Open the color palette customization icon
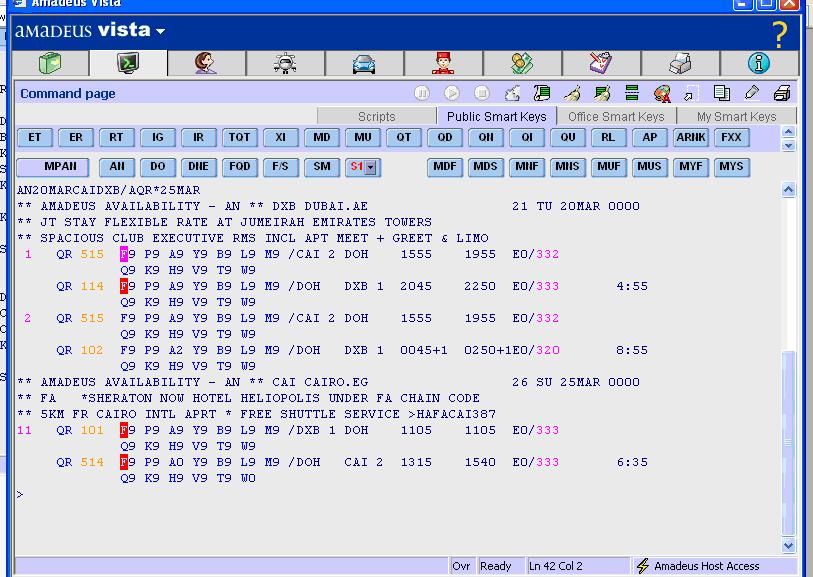Image resolution: width=813 pixels, height=577 pixels. point(662,94)
